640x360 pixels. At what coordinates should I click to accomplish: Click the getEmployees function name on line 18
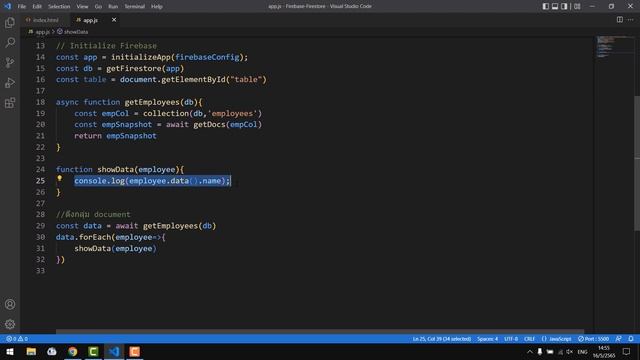pyautogui.click(x=152, y=102)
